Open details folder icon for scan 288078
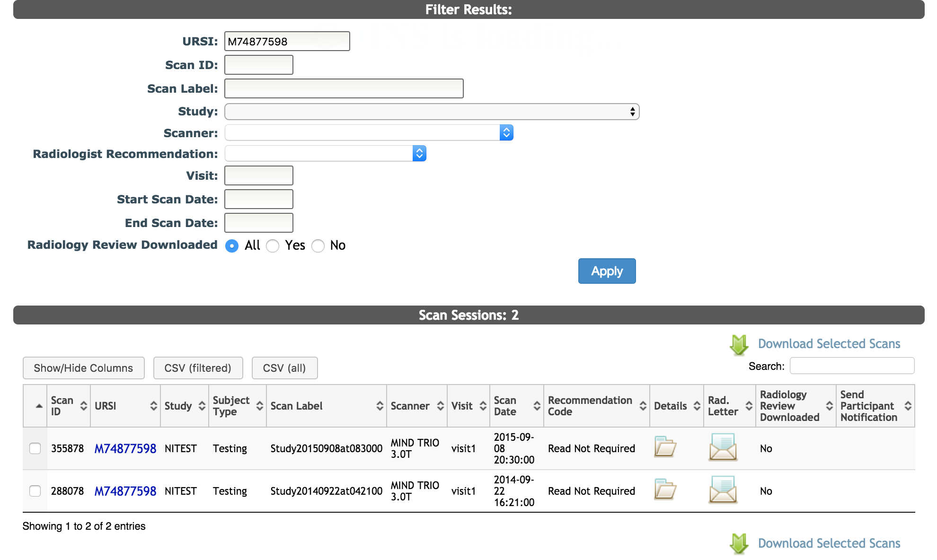937x560 pixels. [665, 490]
